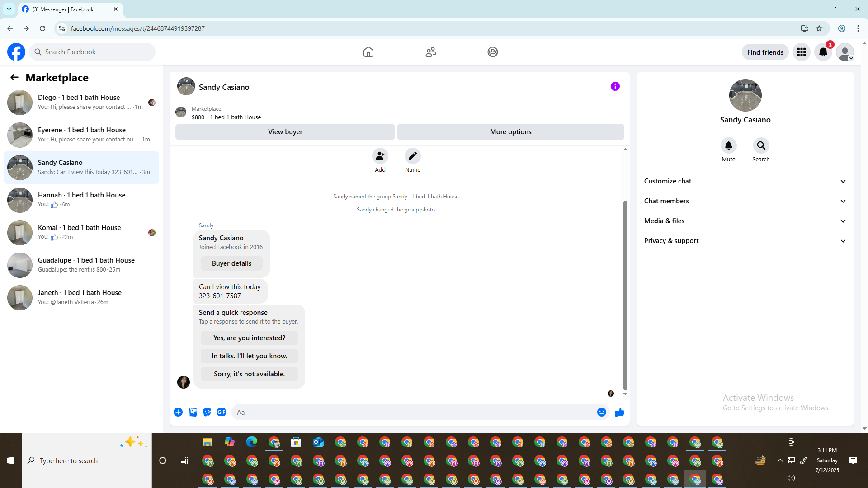Send a thumbs-up like
Image resolution: width=868 pixels, height=488 pixels.
pyautogui.click(x=619, y=412)
